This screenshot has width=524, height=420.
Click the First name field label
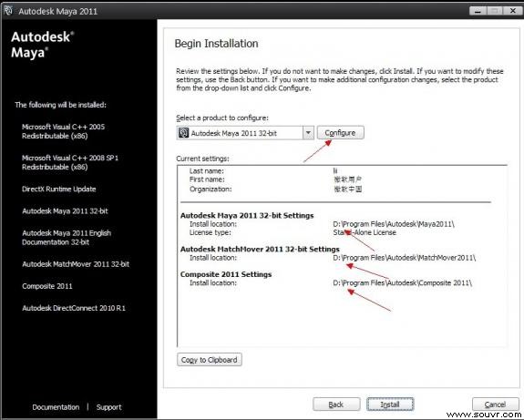(x=207, y=179)
